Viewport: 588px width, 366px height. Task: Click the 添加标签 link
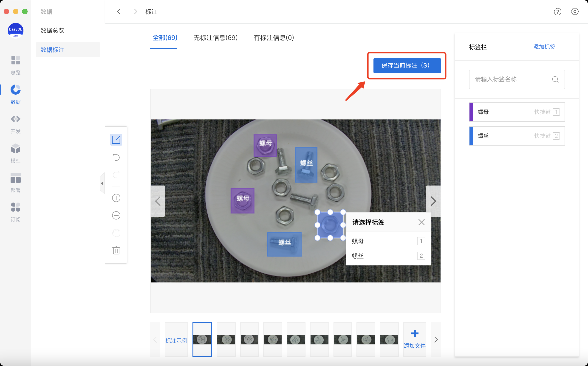[544, 47]
